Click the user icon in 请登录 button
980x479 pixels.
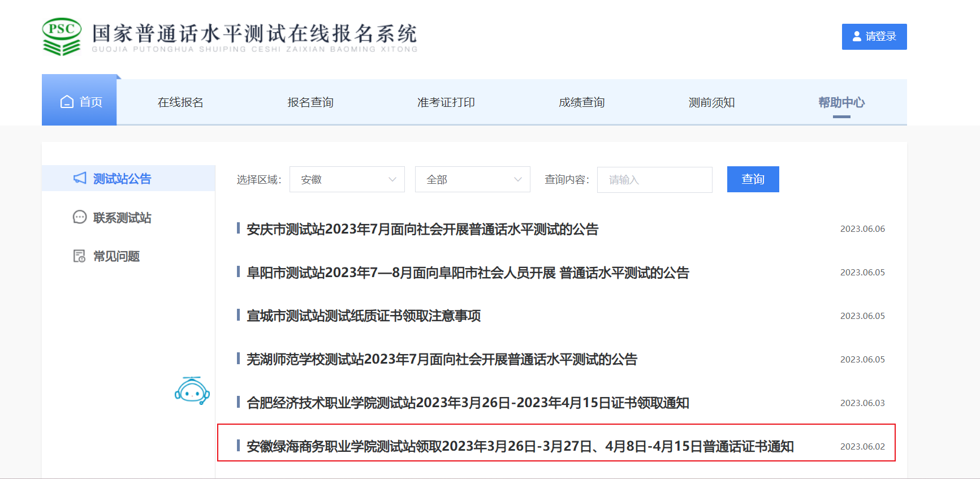click(x=857, y=36)
